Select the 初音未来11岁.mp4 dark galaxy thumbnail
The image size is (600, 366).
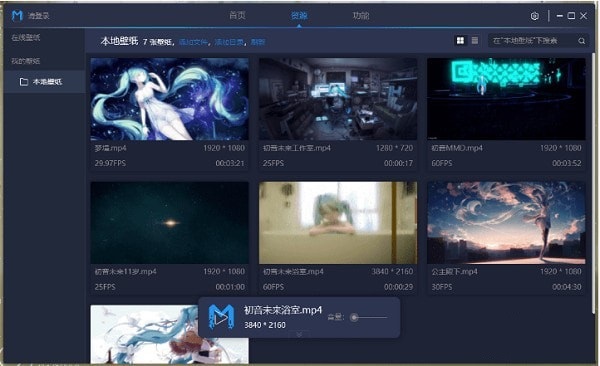(170, 223)
